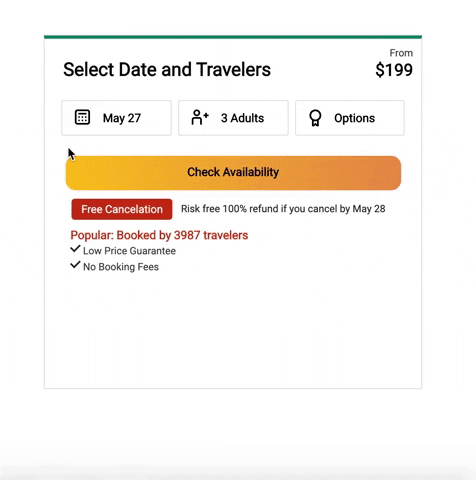
Task: Click the Select Date and Travelers heading
Action: point(167,70)
